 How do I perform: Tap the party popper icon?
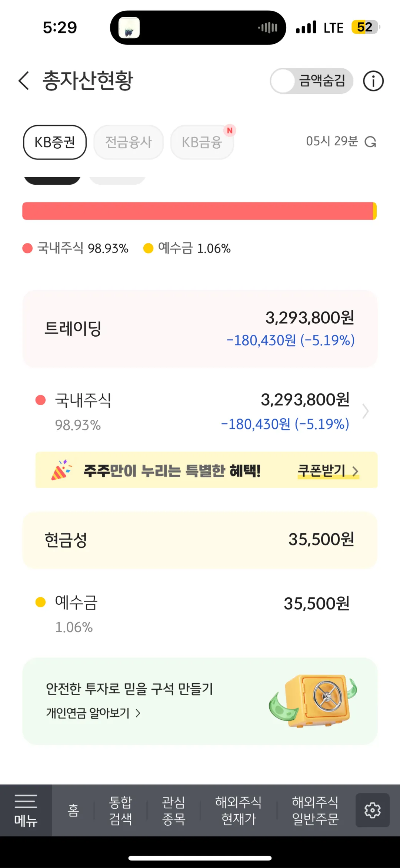click(x=61, y=470)
